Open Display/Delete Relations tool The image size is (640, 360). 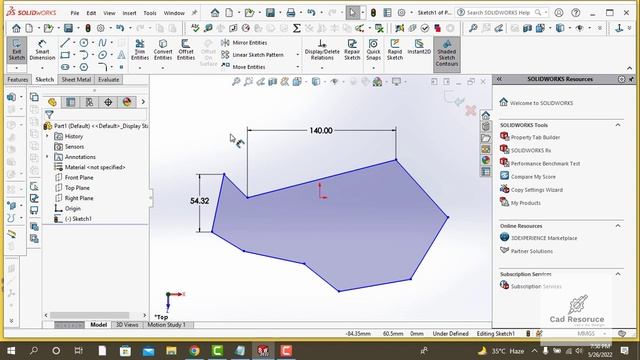pyautogui.click(x=322, y=50)
